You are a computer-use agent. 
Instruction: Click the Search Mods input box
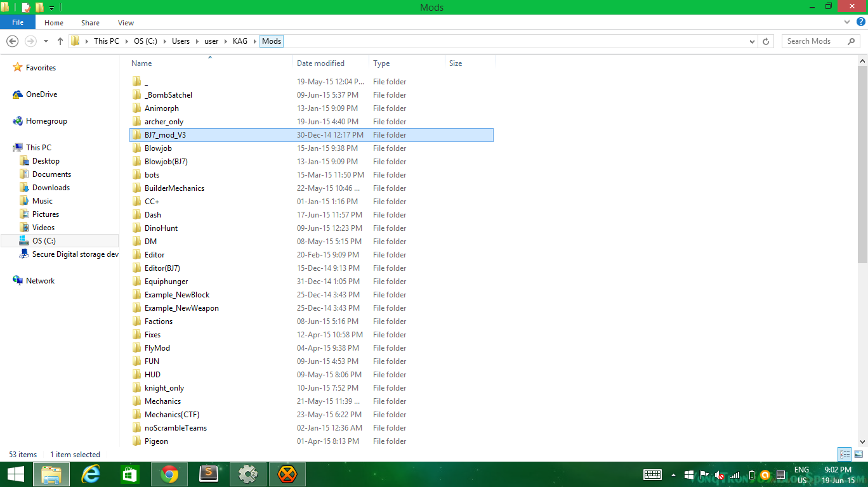tap(813, 41)
